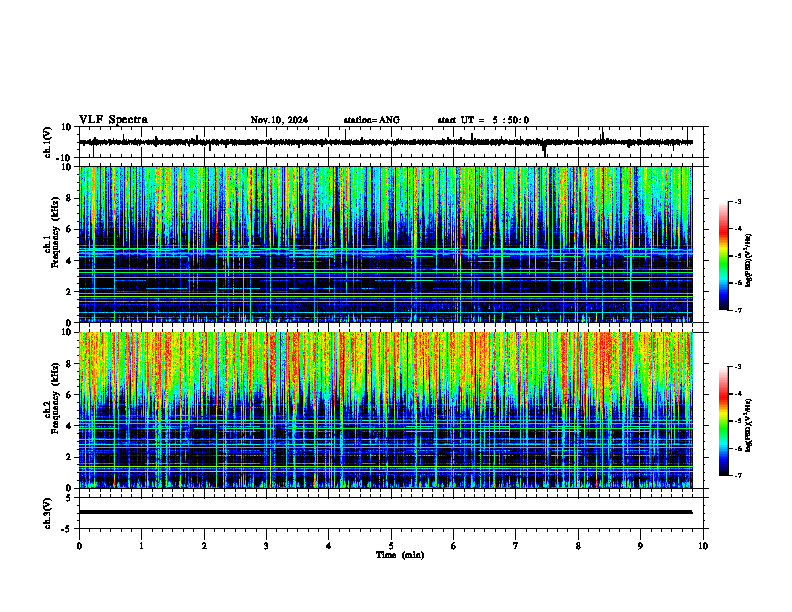The image size is (792, 612).
Task: Click the "-7" label on ch.1 color bar
Action: (738, 311)
